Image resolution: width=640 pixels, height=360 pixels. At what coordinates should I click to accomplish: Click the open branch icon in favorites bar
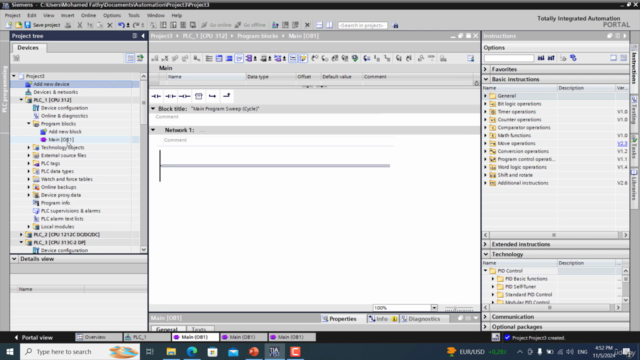(x=212, y=96)
